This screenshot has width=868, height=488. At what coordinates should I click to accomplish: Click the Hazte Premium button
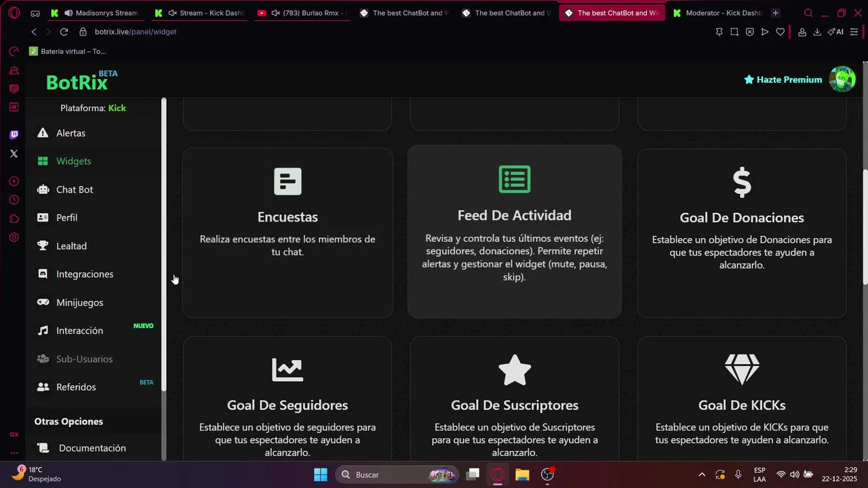pos(783,79)
